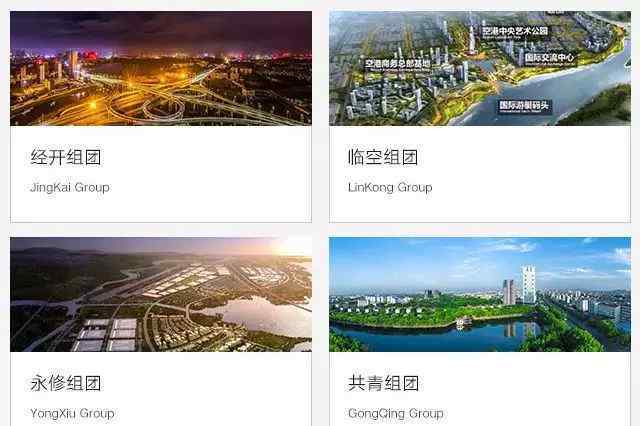Click the 共青组团 title
Screen dimensions: 640x426
pyautogui.click(x=383, y=383)
